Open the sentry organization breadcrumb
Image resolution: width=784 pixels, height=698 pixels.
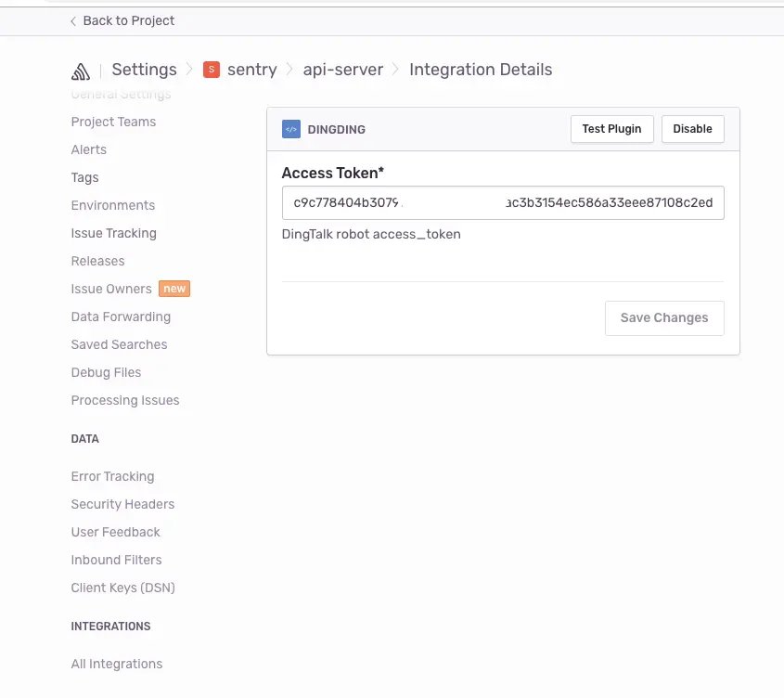252,70
